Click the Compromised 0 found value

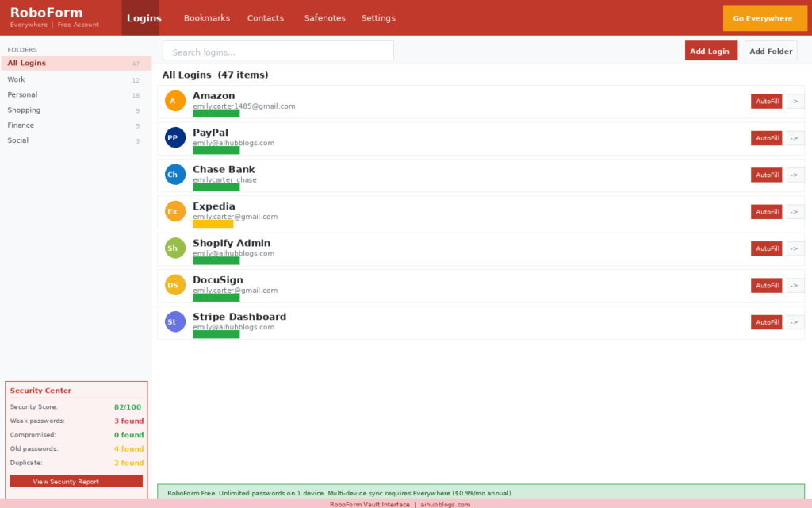(128, 435)
